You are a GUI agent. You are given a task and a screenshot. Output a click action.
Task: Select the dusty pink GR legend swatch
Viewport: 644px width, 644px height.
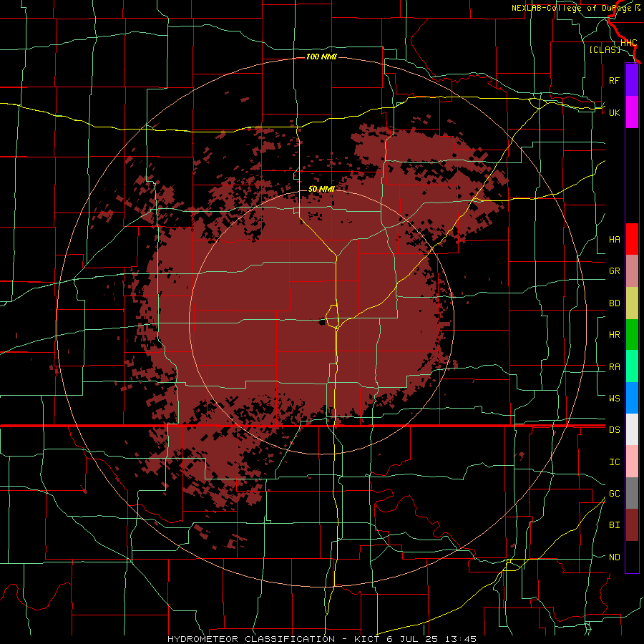(x=632, y=270)
